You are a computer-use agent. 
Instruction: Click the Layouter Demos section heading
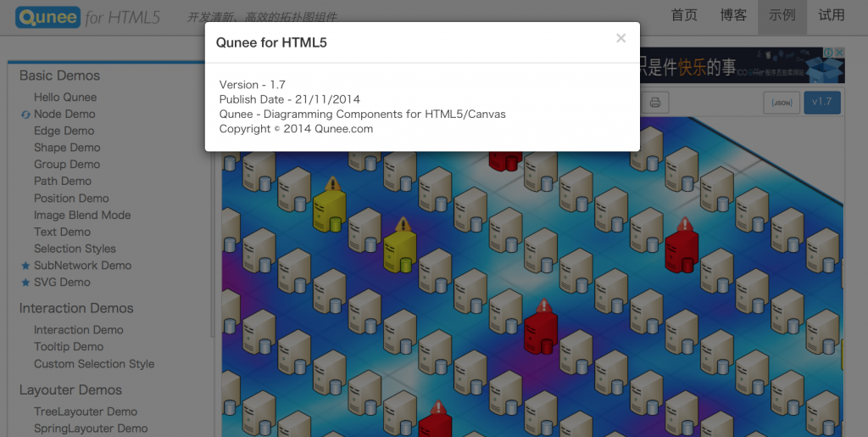click(70, 390)
